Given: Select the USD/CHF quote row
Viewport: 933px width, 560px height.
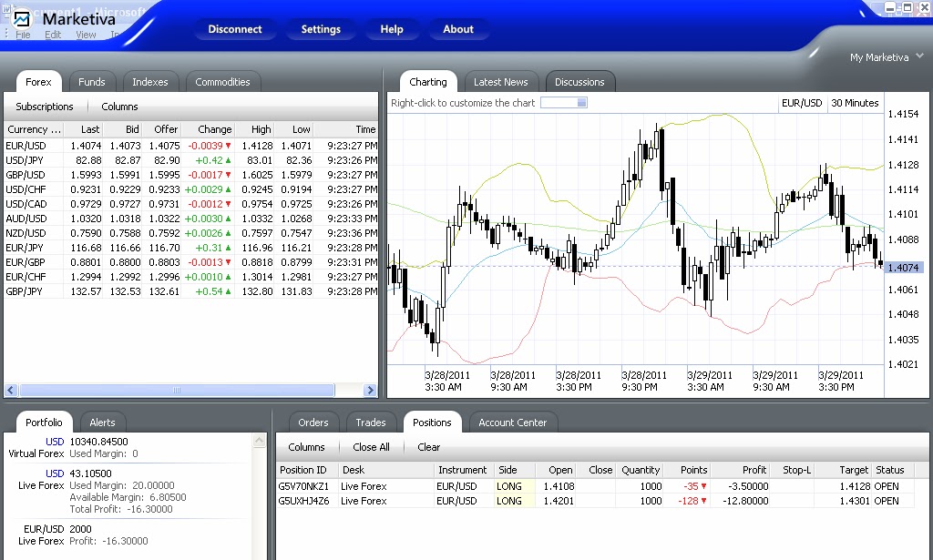Looking at the screenshot, I should [x=191, y=189].
